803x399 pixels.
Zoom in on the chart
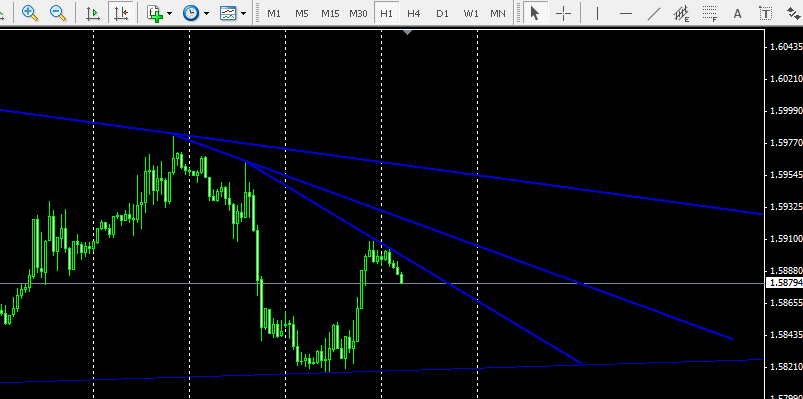[x=30, y=13]
